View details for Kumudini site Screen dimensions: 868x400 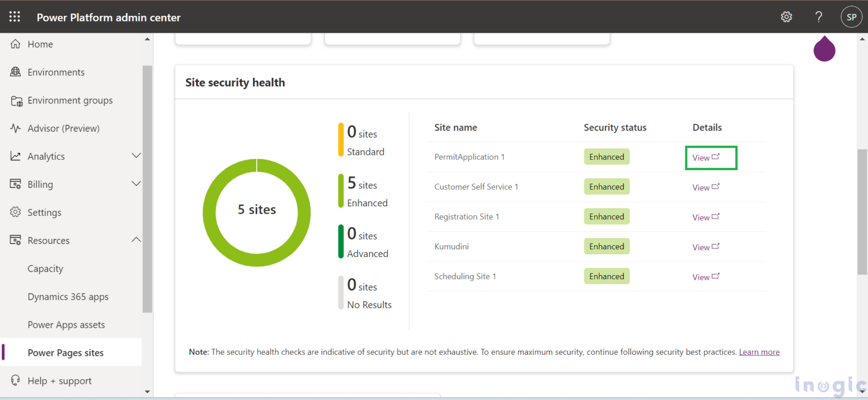(x=706, y=247)
